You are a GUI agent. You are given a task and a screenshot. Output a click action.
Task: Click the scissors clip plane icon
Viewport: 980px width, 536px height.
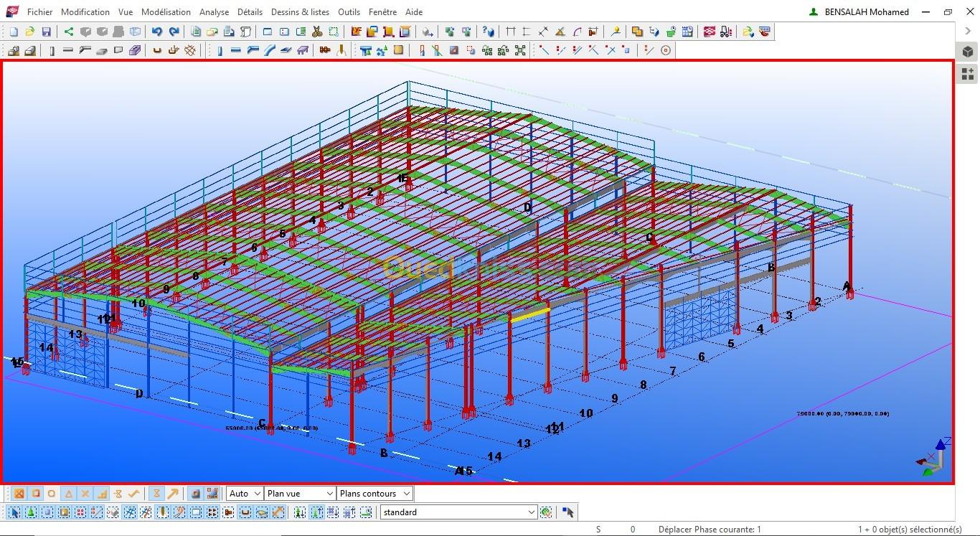coord(316,32)
